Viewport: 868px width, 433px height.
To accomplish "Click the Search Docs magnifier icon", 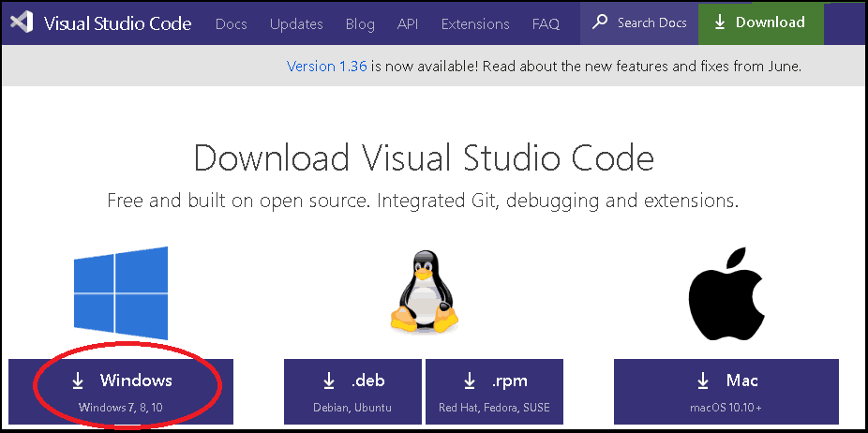I will coord(600,22).
